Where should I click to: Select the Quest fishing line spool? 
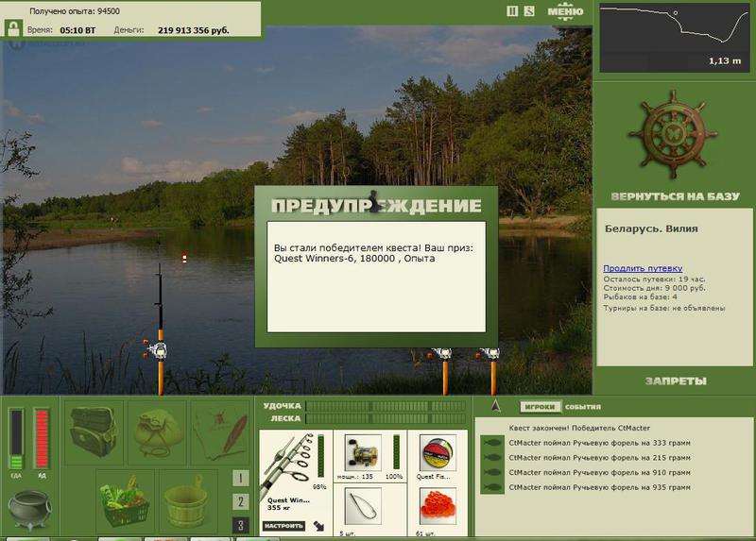(x=438, y=452)
